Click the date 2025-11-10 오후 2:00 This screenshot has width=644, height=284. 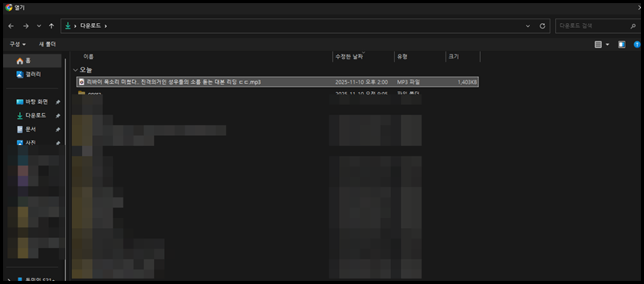tap(361, 82)
